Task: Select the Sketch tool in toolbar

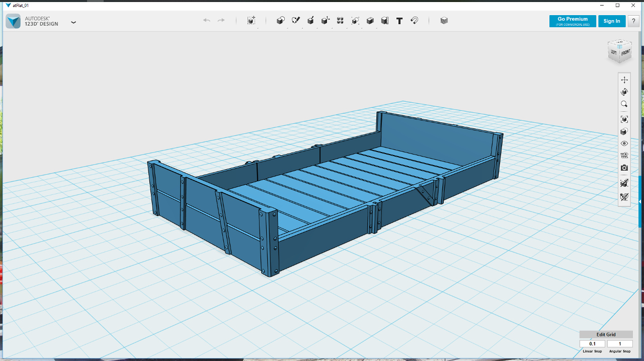Action: pyautogui.click(x=296, y=21)
